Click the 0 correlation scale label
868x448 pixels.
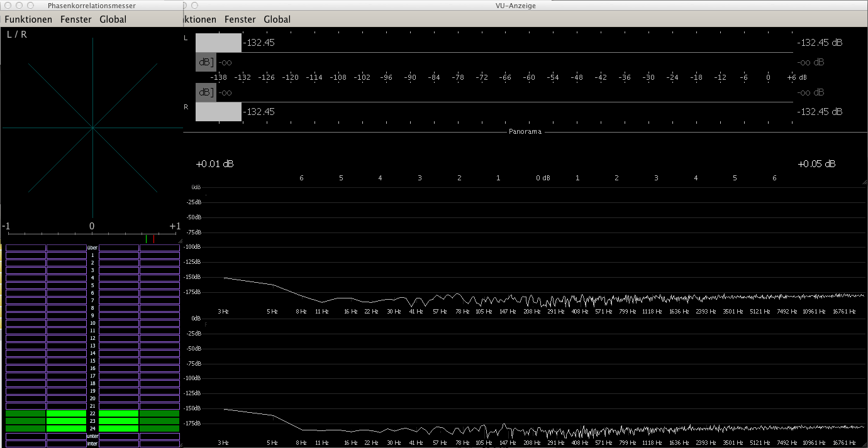tap(92, 226)
